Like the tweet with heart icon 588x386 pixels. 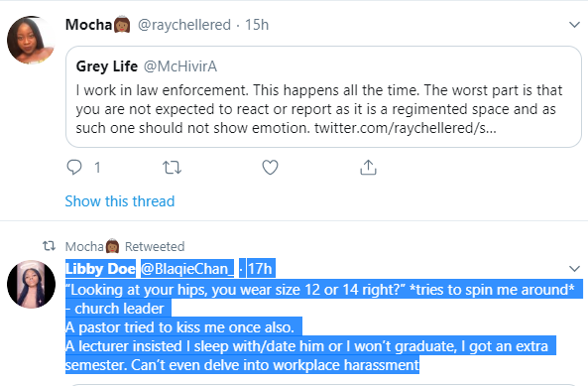[x=270, y=168]
